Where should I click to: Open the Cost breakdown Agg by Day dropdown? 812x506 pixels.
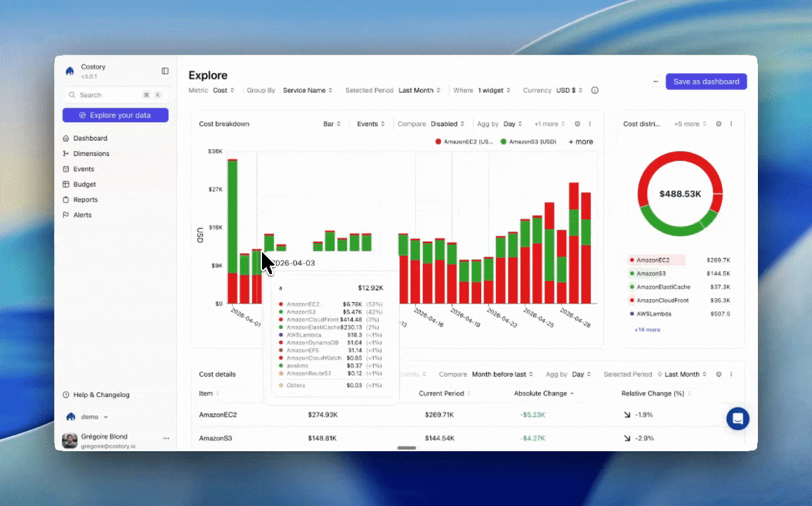pos(513,124)
